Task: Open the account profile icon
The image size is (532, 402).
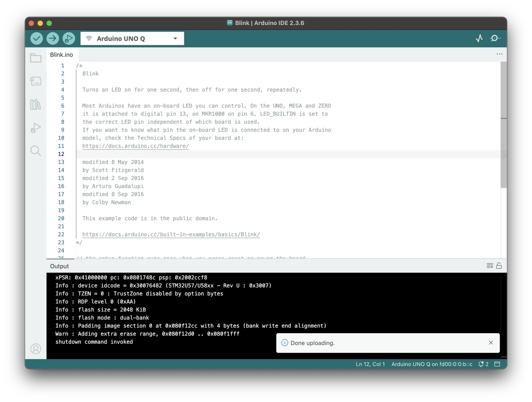Action: click(36, 349)
